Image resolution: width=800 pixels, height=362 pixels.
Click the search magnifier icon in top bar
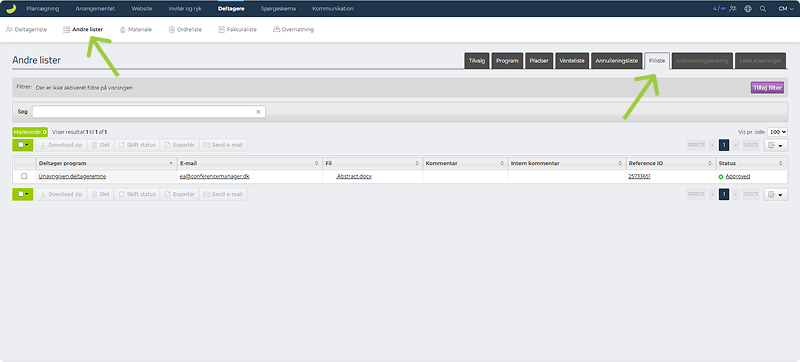[763, 9]
